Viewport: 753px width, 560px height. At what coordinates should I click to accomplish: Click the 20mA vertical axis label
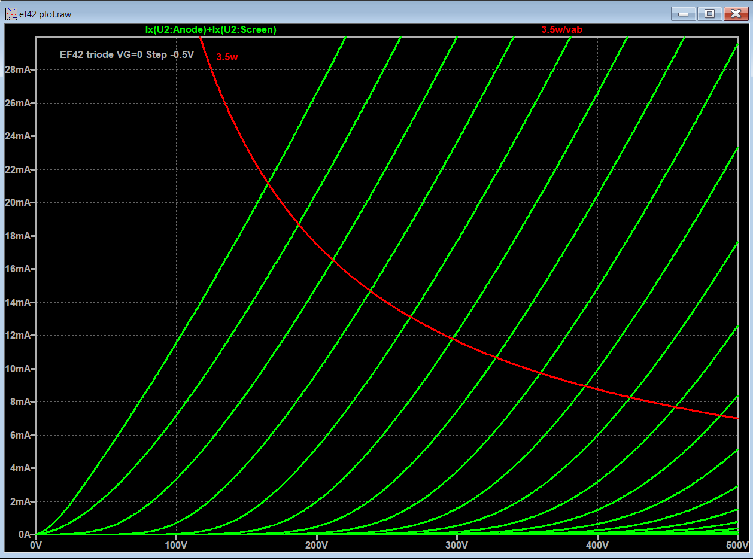tap(17, 202)
